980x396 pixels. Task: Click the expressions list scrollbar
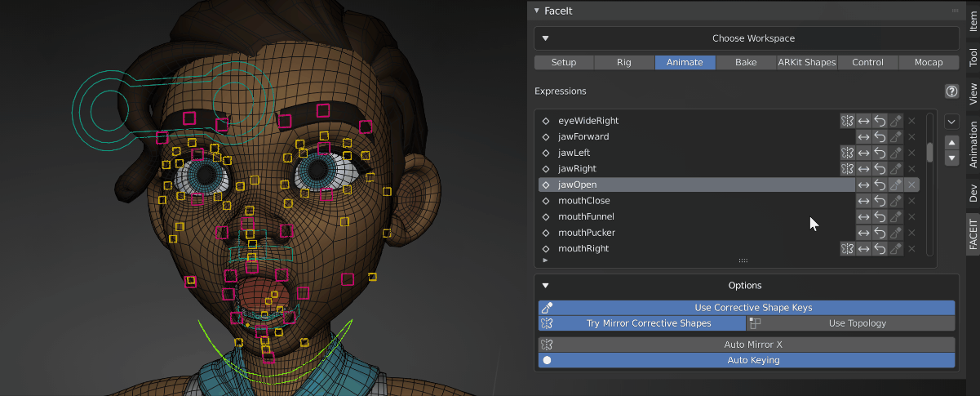click(929, 153)
